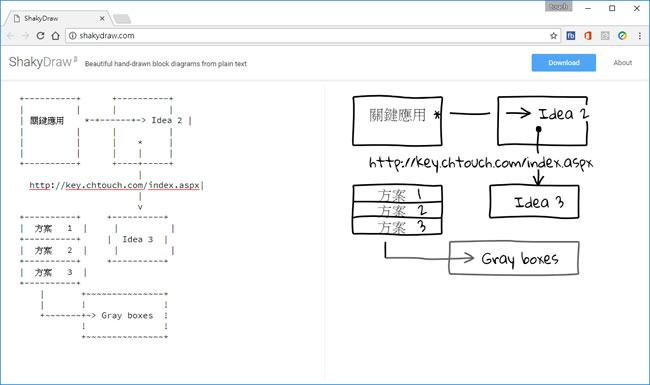
Task: Open the About link
Action: 623,63
